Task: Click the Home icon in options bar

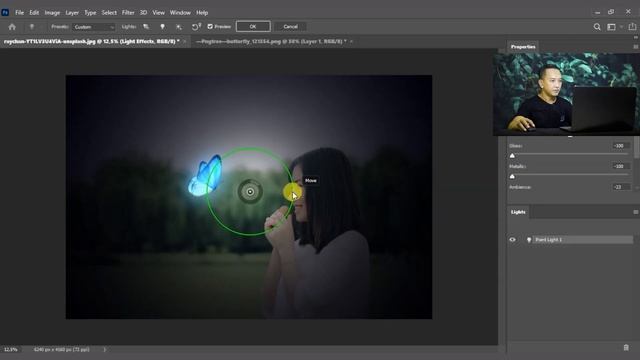Action: click(x=12, y=27)
